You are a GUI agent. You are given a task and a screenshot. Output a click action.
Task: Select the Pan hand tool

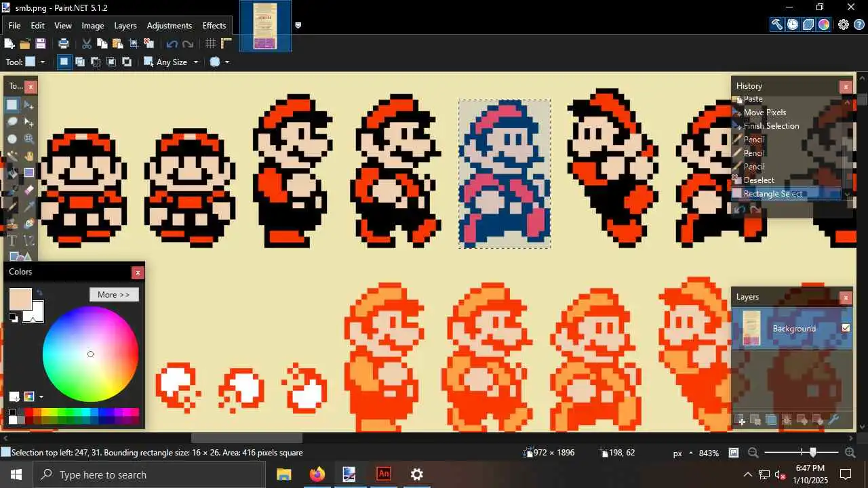pyautogui.click(x=29, y=156)
